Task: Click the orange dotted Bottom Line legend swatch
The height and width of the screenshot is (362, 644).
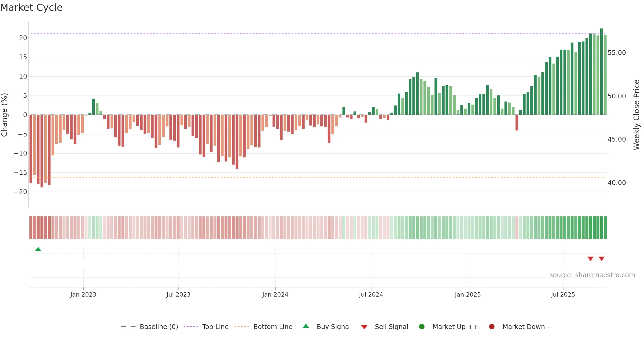Action: coord(242,327)
